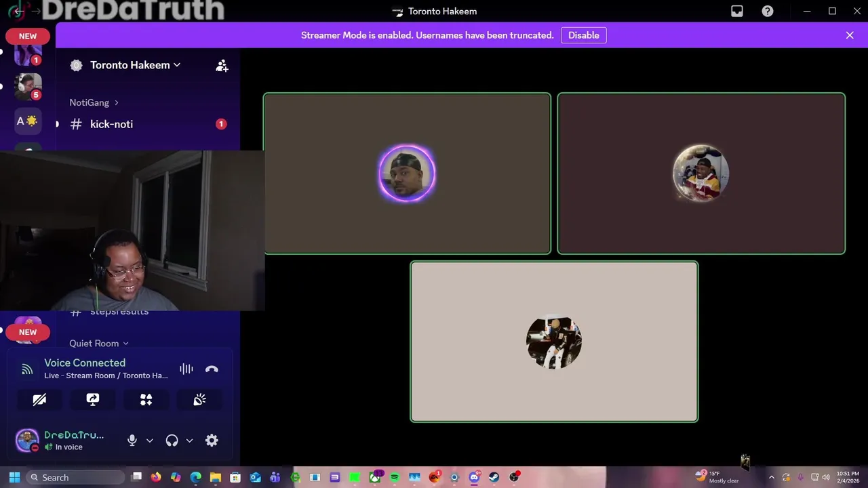Click the taskbar Search box
Screen dimensions: 868x488
coord(75,477)
